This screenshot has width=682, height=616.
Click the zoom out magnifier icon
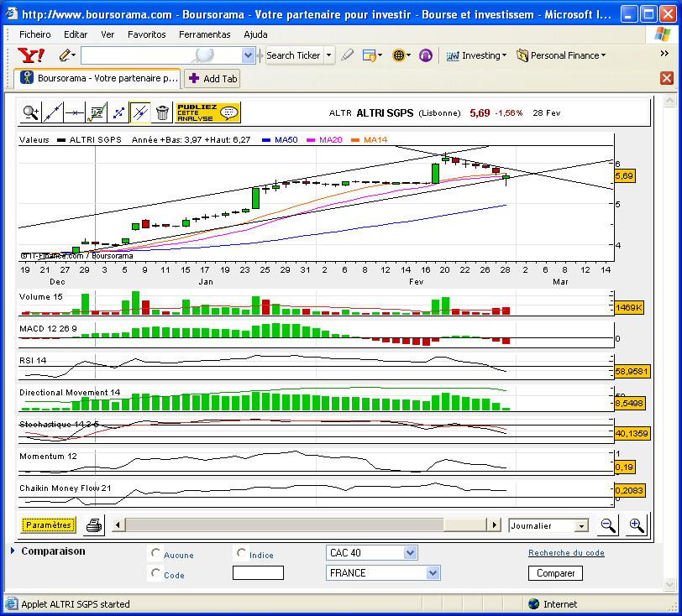tap(607, 525)
